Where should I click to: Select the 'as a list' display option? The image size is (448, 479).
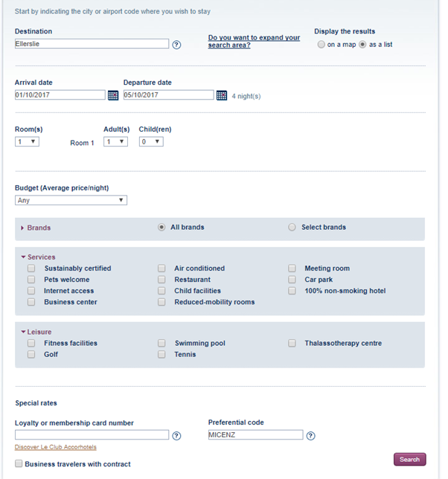[x=362, y=45]
